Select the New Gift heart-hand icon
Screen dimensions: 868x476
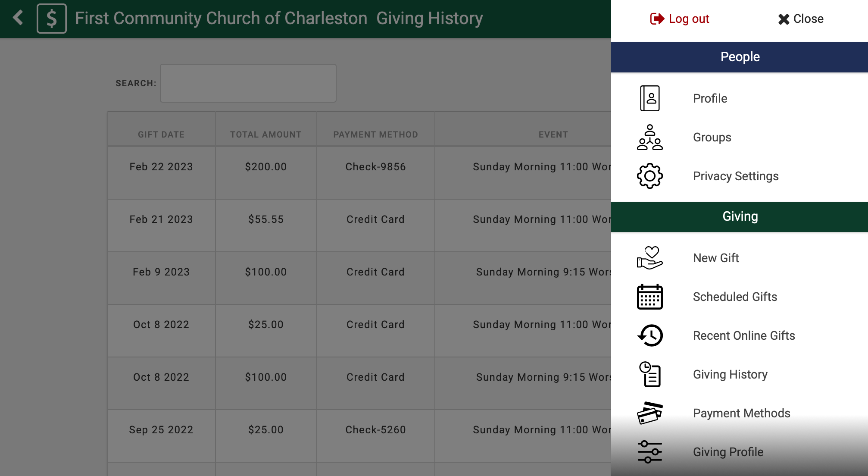pyautogui.click(x=649, y=258)
